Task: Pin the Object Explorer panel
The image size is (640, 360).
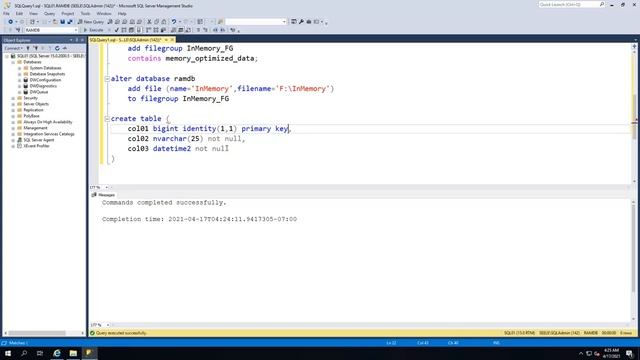Action: 76,40
